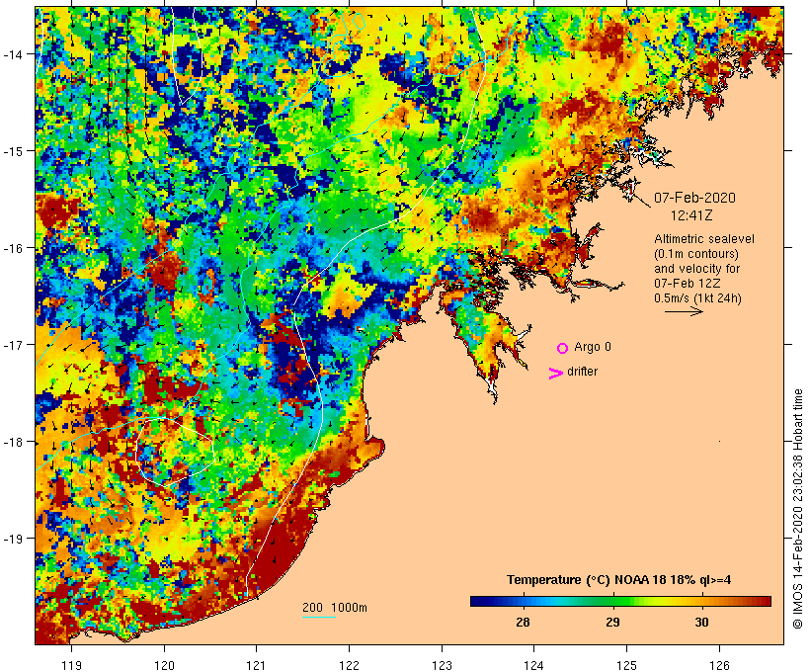Click the latitude label -19
This screenshot has width=810, height=672.
12,539
